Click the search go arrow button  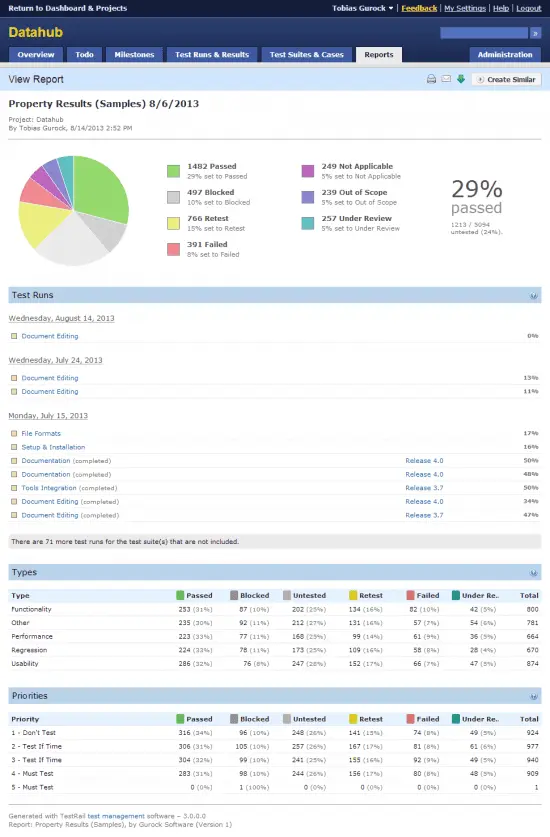point(535,33)
